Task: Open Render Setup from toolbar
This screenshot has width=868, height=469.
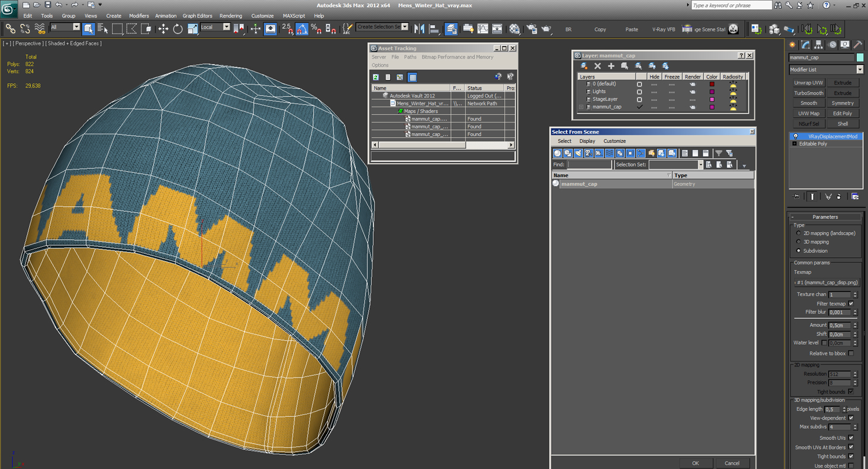Action: pyautogui.click(x=532, y=28)
